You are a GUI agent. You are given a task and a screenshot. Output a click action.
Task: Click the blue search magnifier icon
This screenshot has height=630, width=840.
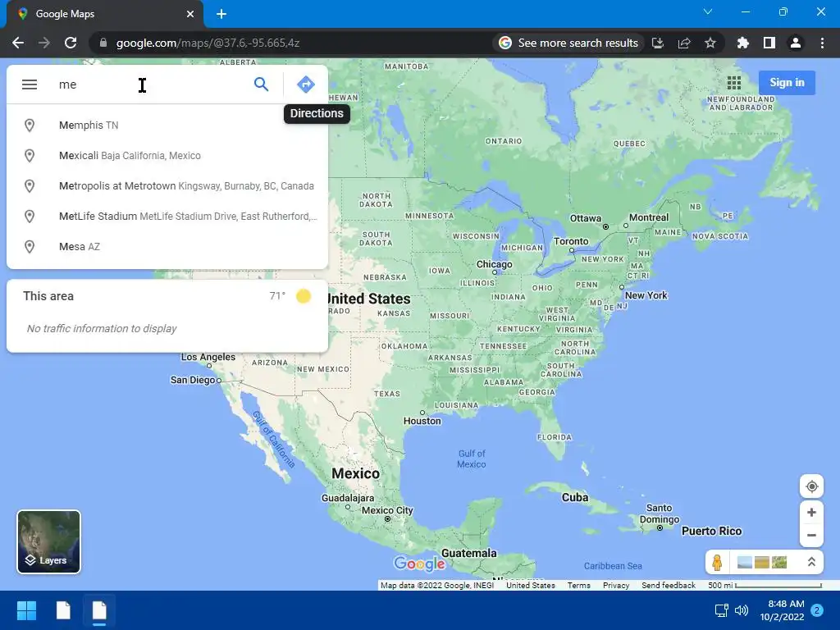(x=261, y=84)
